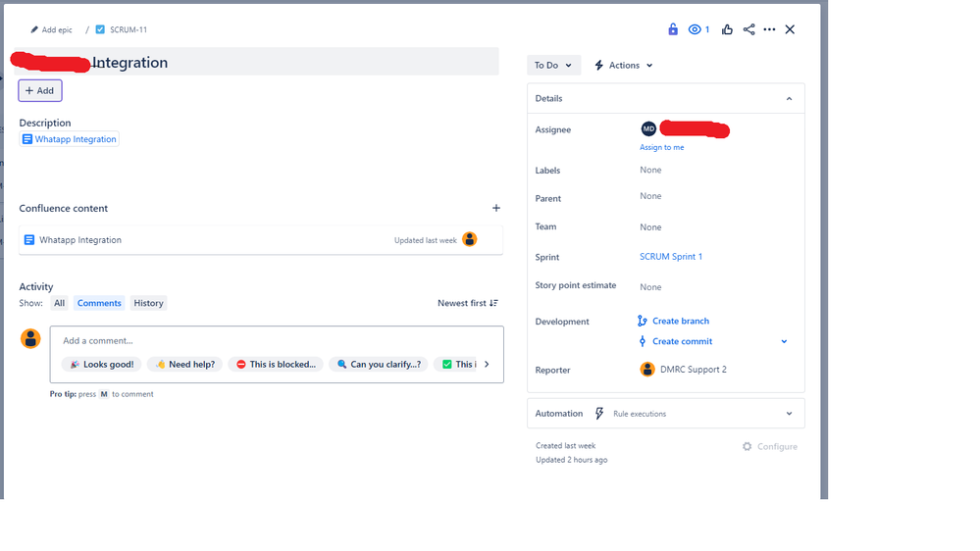Switch to History activity tab
This screenshot has width=980, height=551.
point(148,303)
